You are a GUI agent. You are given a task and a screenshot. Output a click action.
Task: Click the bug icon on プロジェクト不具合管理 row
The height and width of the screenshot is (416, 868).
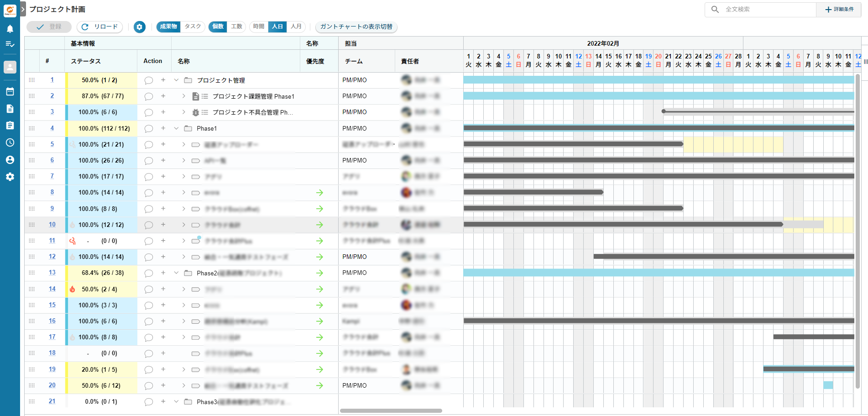pos(195,112)
